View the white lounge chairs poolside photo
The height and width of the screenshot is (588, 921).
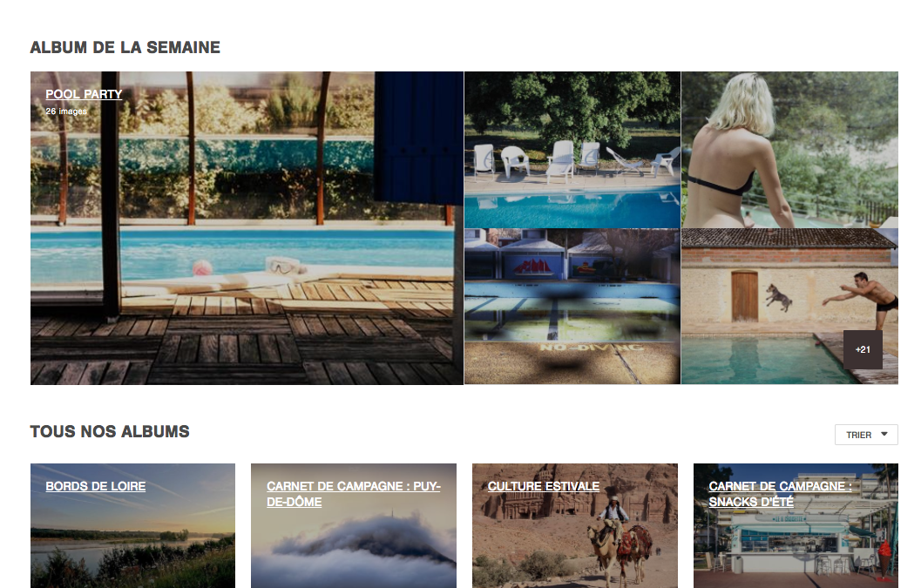tap(572, 150)
